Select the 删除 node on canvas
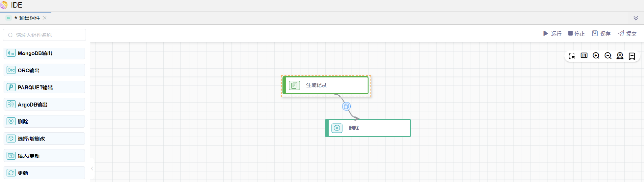The width and height of the screenshot is (644, 182). coord(368,128)
